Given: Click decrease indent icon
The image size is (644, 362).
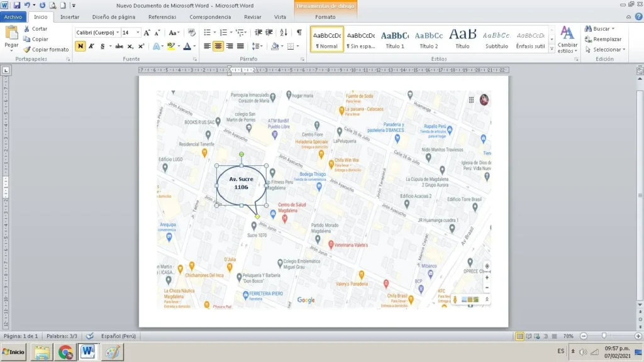Looking at the screenshot, I should coord(258,33).
